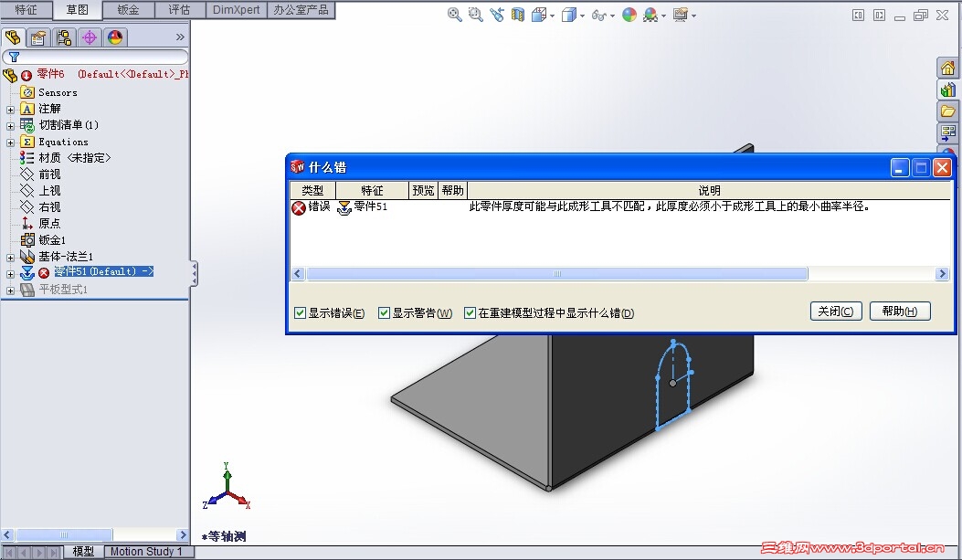Image resolution: width=962 pixels, height=560 pixels.
Task: Switch to the ConfigurationManager panel icon
Action: (x=64, y=37)
